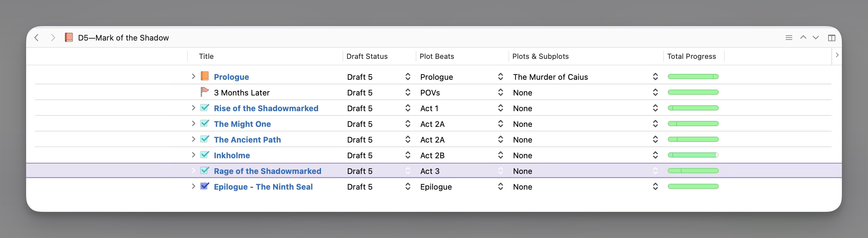Toggle checkbox icon for Epilogue - The Ninth Seal
Screen dimensions: 868x238
click(204, 186)
